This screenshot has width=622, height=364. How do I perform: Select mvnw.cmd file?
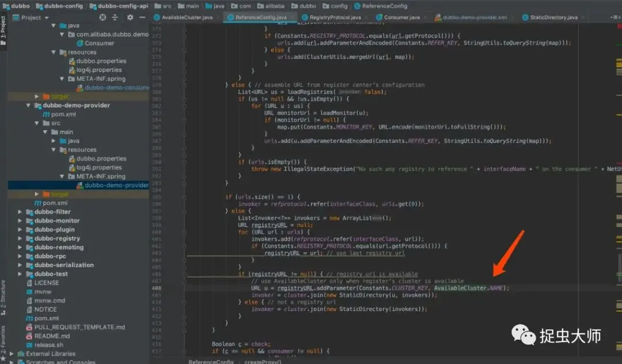point(50,301)
